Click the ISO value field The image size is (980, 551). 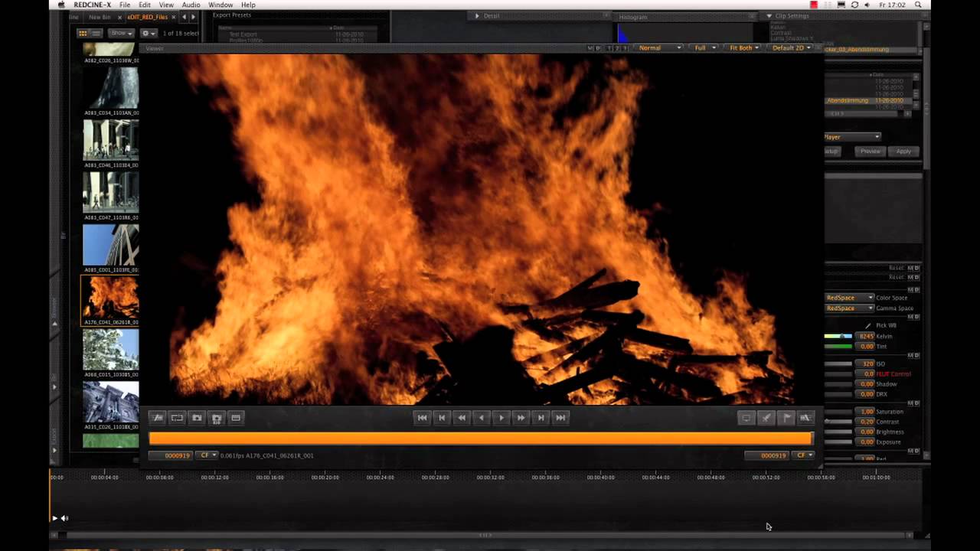click(x=866, y=364)
